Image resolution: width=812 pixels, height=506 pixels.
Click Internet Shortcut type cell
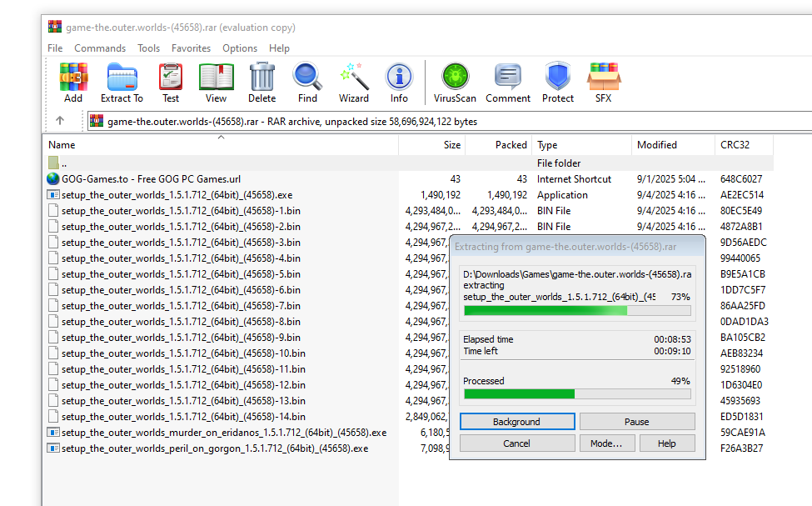pyautogui.click(x=574, y=179)
